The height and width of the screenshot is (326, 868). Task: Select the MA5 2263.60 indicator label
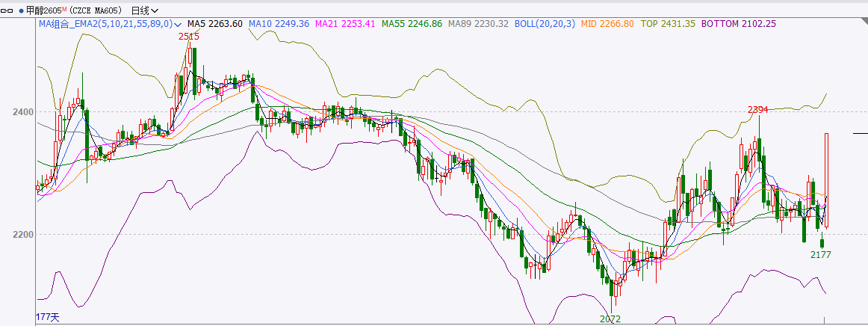coord(214,24)
